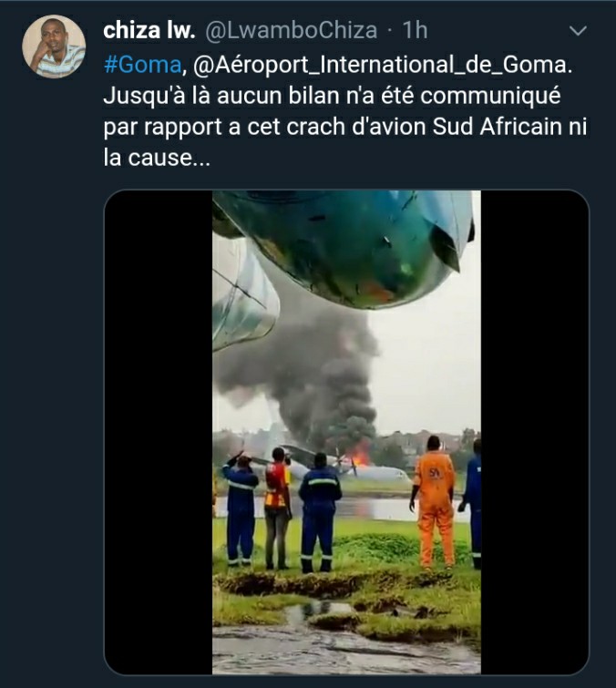Click the #Goma hashtag link

pos(142,65)
